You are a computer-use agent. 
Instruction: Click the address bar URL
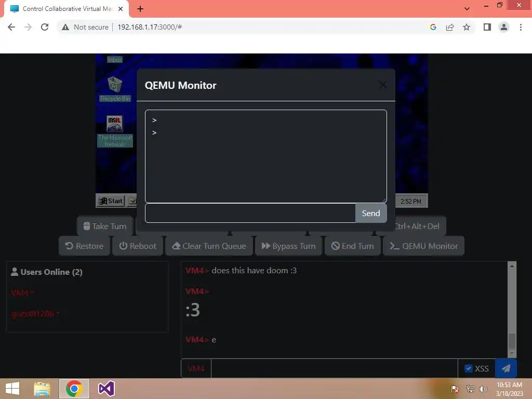(x=150, y=27)
